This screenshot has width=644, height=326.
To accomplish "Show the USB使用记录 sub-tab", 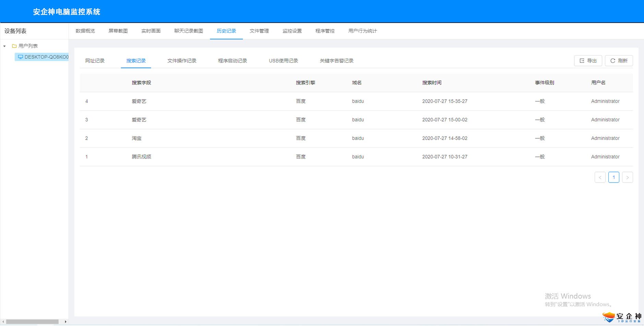I will coord(284,61).
